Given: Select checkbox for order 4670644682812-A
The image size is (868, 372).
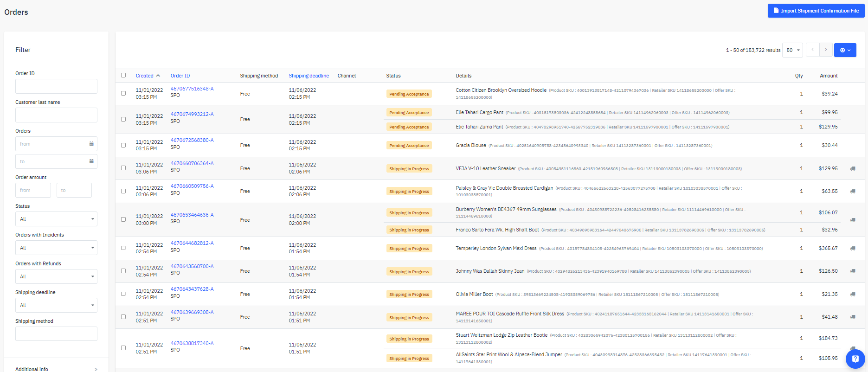Looking at the screenshot, I should tap(123, 248).
